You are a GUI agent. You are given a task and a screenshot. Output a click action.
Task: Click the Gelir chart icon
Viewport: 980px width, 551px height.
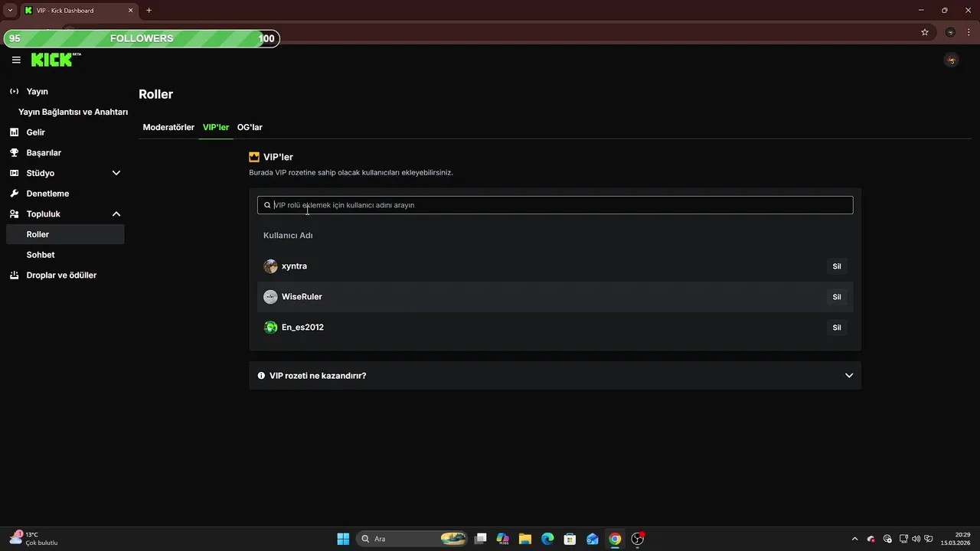[x=14, y=132]
